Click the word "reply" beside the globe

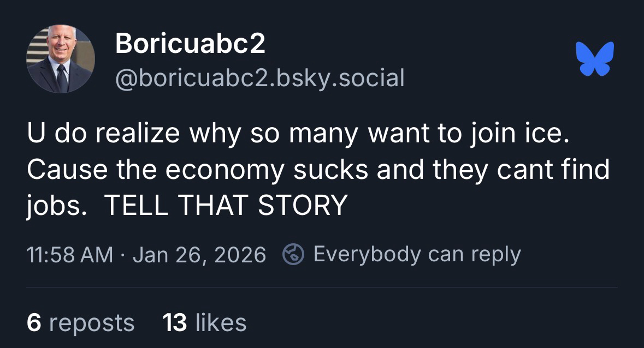[x=495, y=254]
